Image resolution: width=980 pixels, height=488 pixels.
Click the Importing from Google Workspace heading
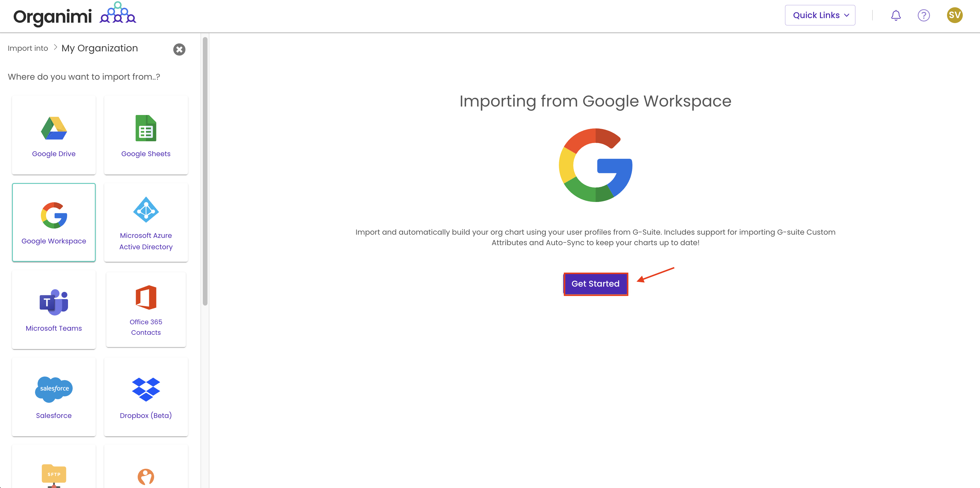point(595,101)
